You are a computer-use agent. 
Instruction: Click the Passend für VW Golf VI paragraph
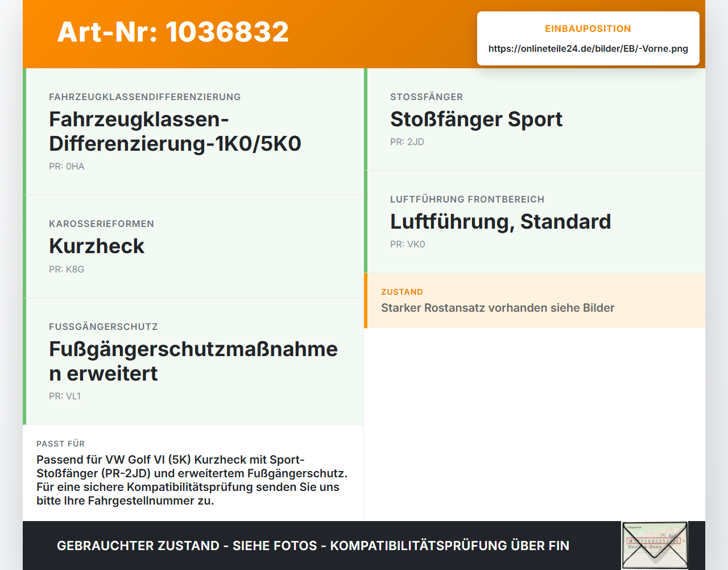(x=192, y=480)
